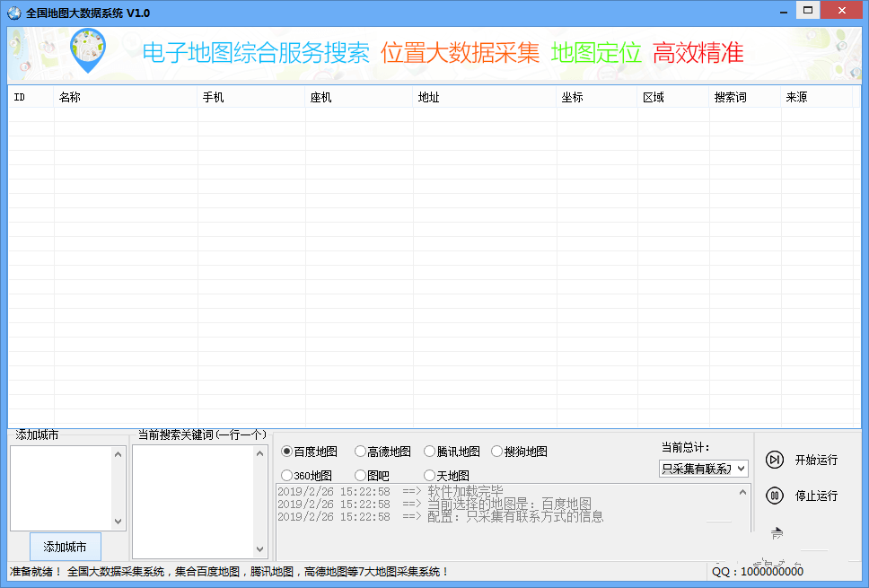Viewport: 869px width, 588px height.
Task: Minimize the 全国地图大数据系统 window
Action: click(x=784, y=11)
